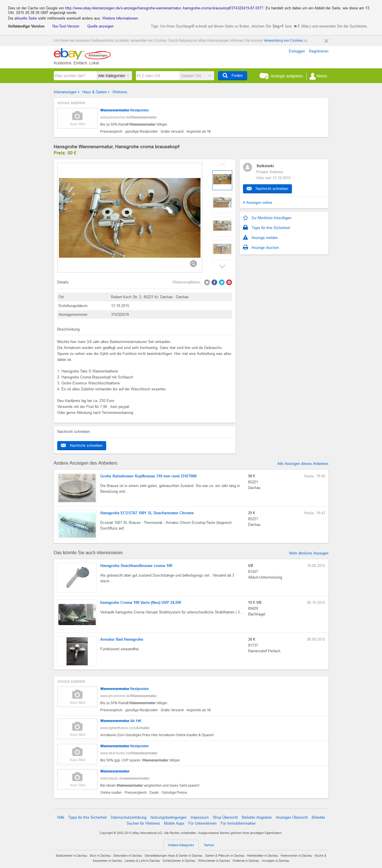Show previous thumbnails with the up chevron
This screenshot has width=382, height=868.
[x=222, y=165]
